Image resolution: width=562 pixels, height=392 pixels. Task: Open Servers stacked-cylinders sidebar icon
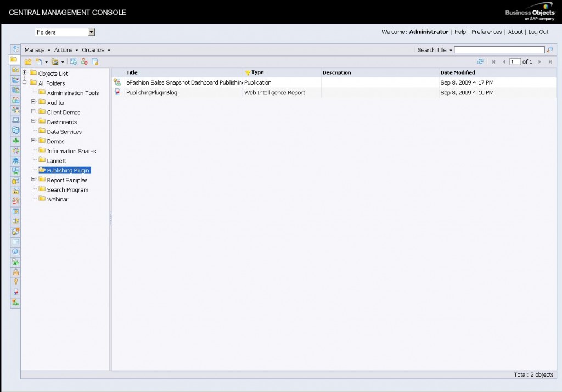click(x=15, y=130)
